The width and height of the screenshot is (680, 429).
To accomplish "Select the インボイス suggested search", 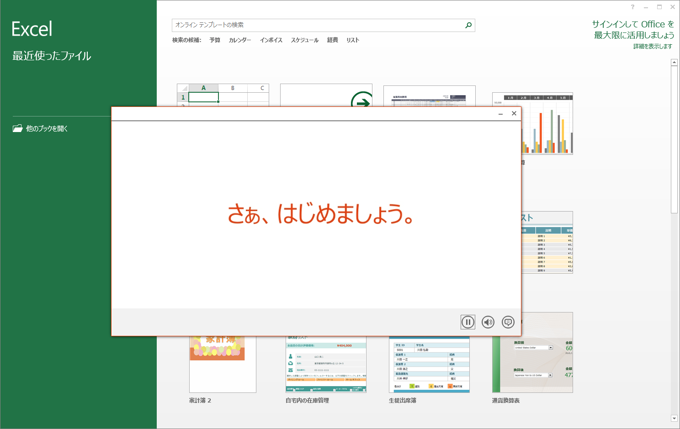I will 271,40.
